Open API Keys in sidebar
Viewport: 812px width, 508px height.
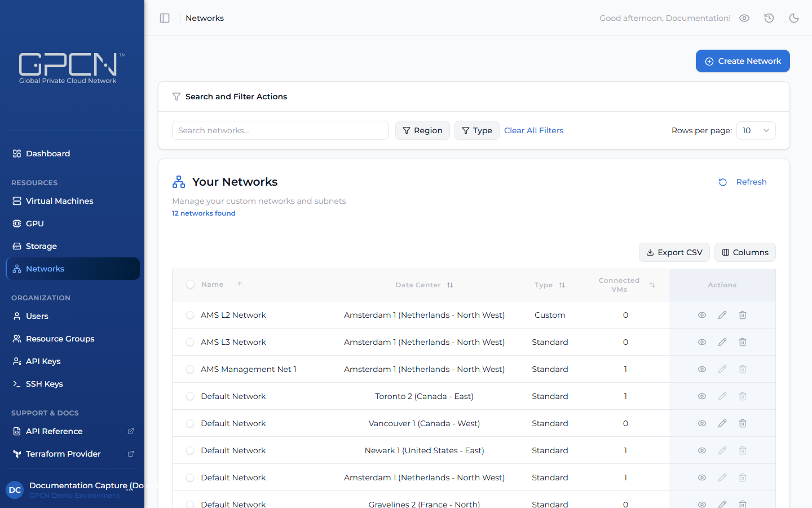coord(73,361)
